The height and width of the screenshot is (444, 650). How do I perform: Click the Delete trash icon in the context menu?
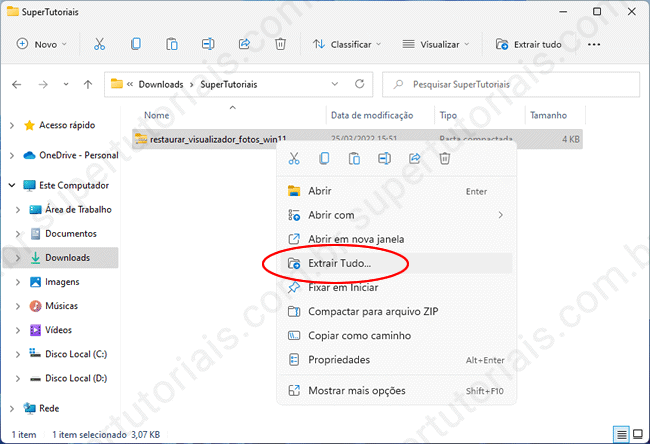coord(445,158)
